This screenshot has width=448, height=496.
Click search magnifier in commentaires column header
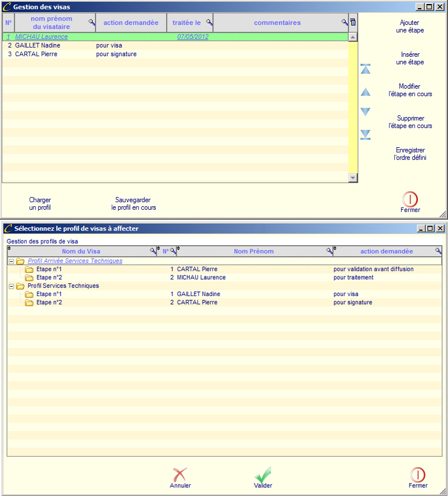(x=344, y=23)
